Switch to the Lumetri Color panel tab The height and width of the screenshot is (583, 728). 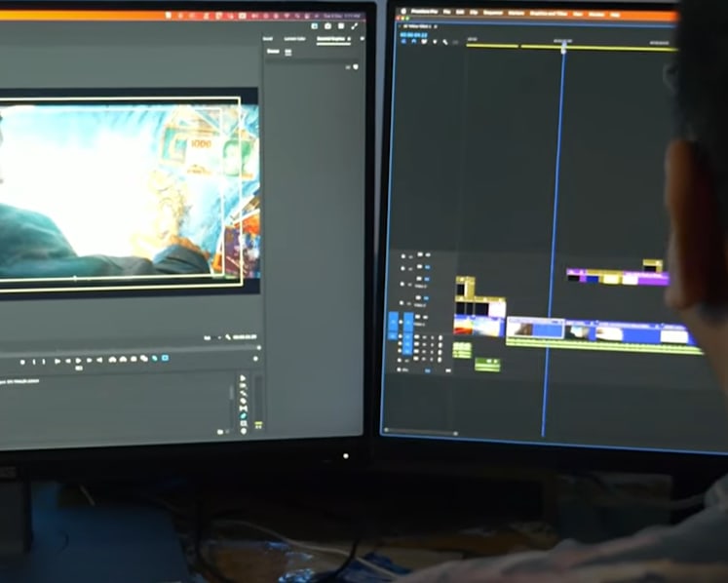(x=294, y=39)
